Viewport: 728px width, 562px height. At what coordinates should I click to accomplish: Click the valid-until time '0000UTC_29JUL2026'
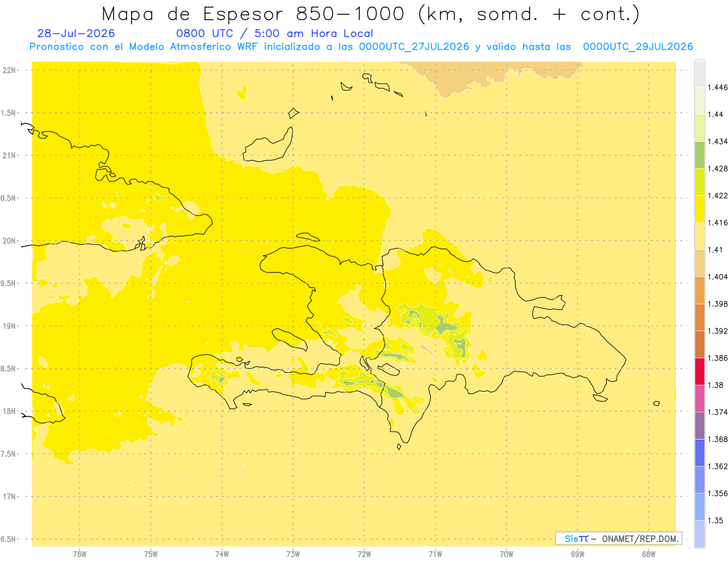(638, 47)
